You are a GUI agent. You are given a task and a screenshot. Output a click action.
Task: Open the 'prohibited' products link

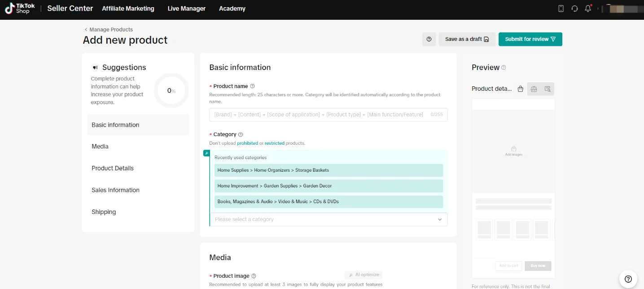[247, 143]
